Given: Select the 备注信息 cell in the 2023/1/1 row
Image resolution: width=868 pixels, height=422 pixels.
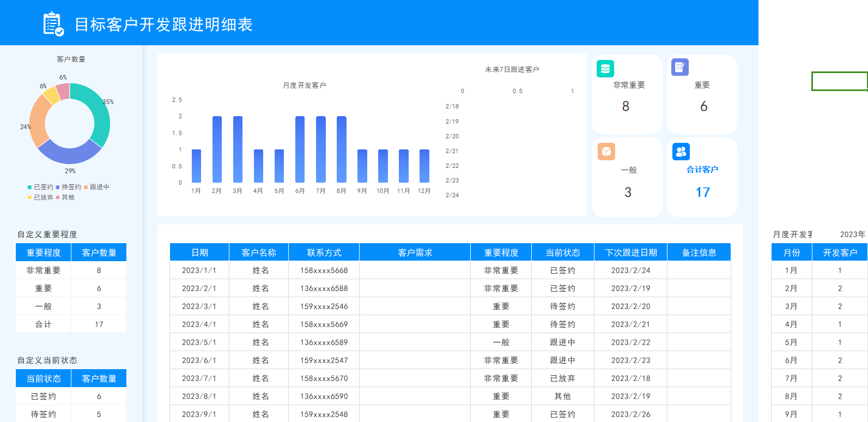Looking at the screenshot, I should pyautogui.click(x=699, y=270).
